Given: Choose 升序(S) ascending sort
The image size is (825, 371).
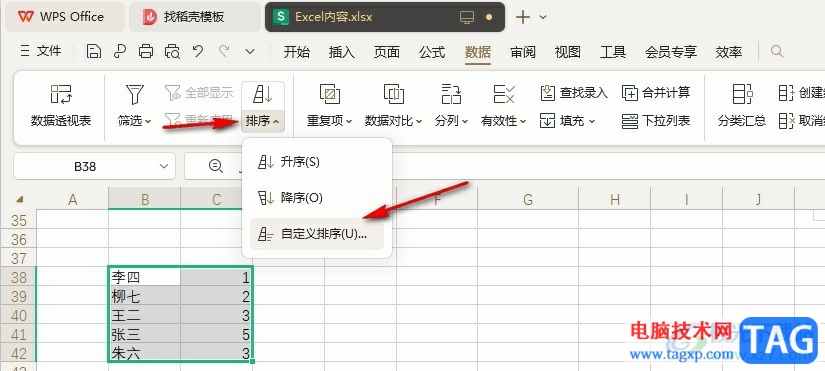Looking at the screenshot, I should 317,162.
